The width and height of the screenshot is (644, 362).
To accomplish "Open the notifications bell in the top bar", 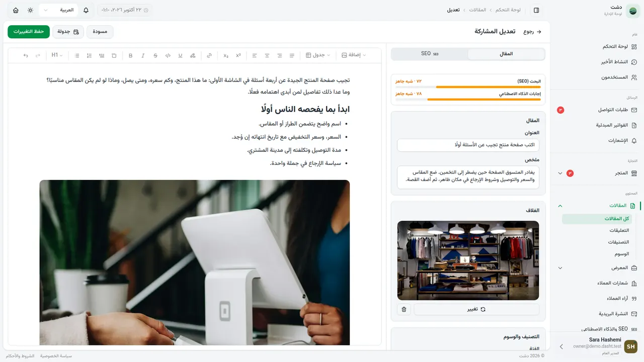I will [x=86, y=10].
